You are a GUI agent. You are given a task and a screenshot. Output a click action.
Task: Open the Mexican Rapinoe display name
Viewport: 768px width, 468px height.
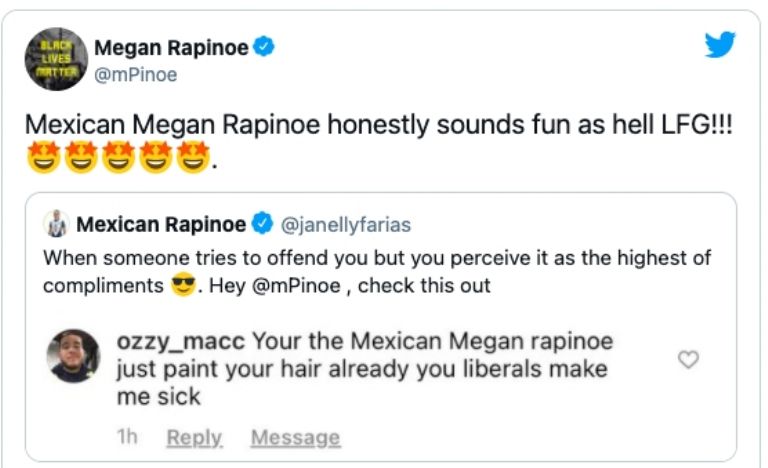(x=161, y=223)
